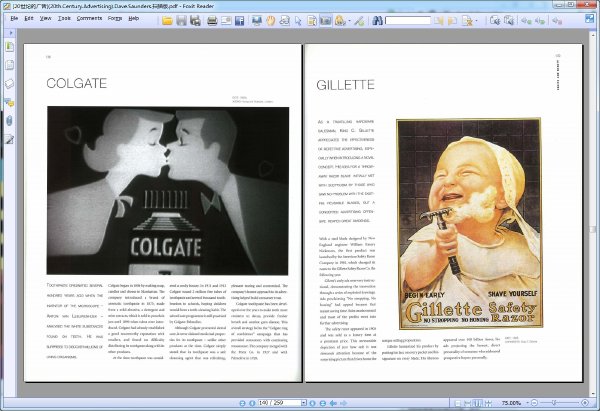Toggle full screen with the blue expand icon

(589, 18)
